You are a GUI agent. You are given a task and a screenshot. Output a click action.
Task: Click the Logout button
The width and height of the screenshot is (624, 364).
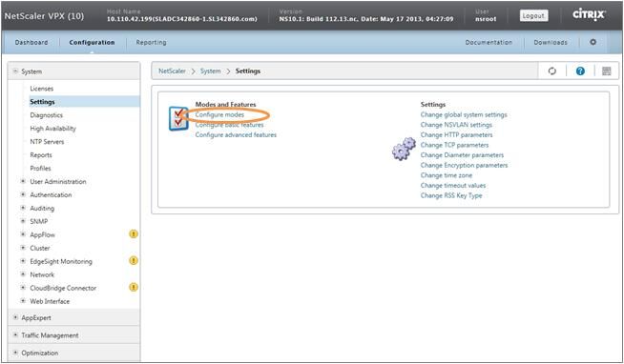[x=533, y=16]
